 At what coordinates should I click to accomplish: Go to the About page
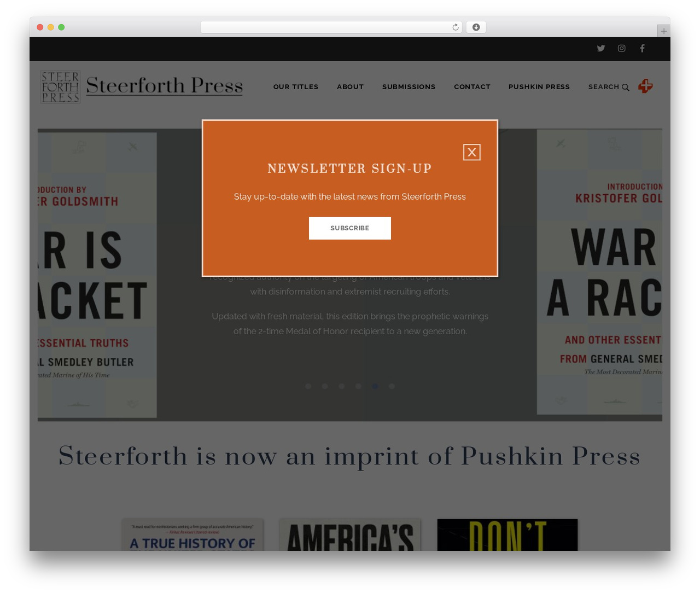[351, 86]
